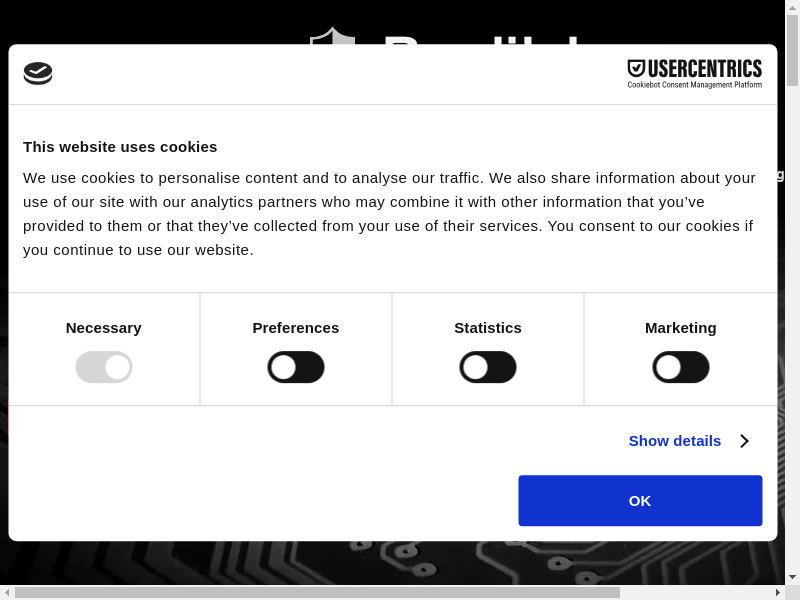Viewport: 800px width, 600px height.
Task: Expand cookie details with the chevron arrow
Action: 744,441
